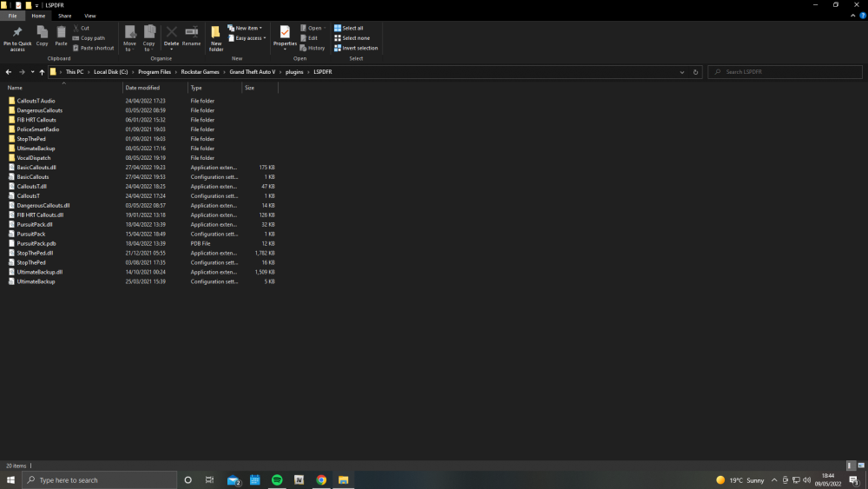Switch to details view toggle in status bar
The image size is (868, 489).
click(x=851, y=466)
